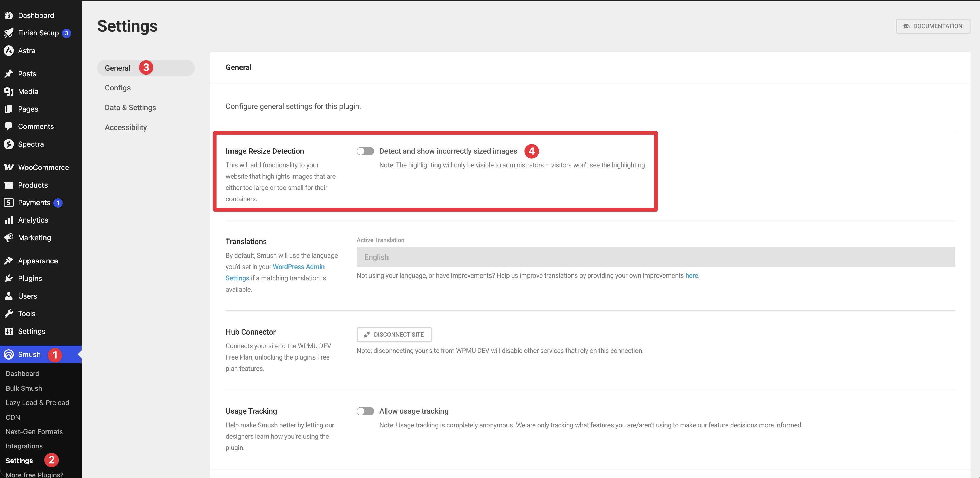Viewport: 980px width, 478px height.
Task: Select the Accessibility settings tab
Action: (x=126, y=127)
